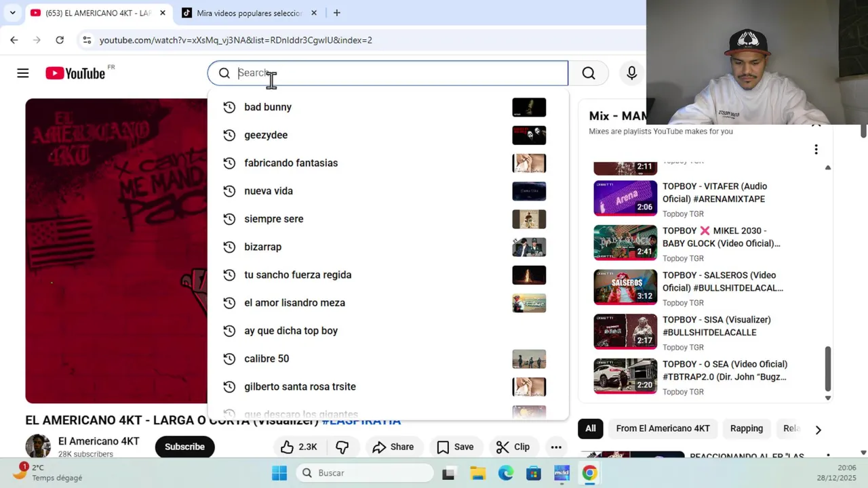Pick 'calibre 50' search suggestion
Image resolution: width=868 pixels, height=488 pixels.
[x=388, y=359]
